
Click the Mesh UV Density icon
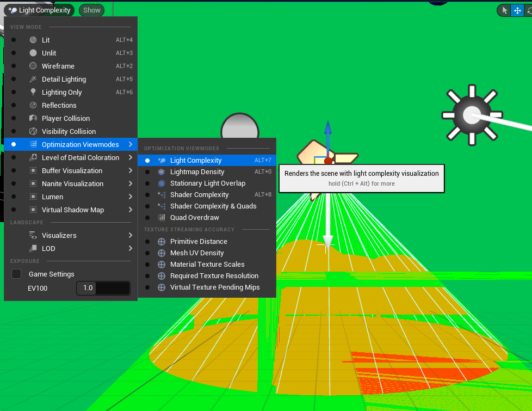click(162, 253)
